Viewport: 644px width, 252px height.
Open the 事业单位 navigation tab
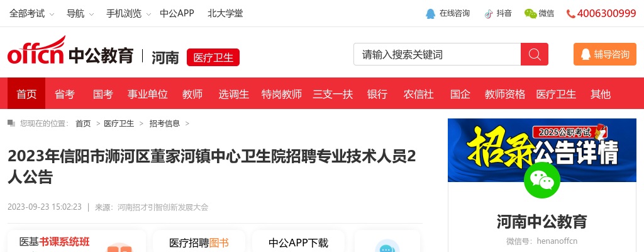147,94
